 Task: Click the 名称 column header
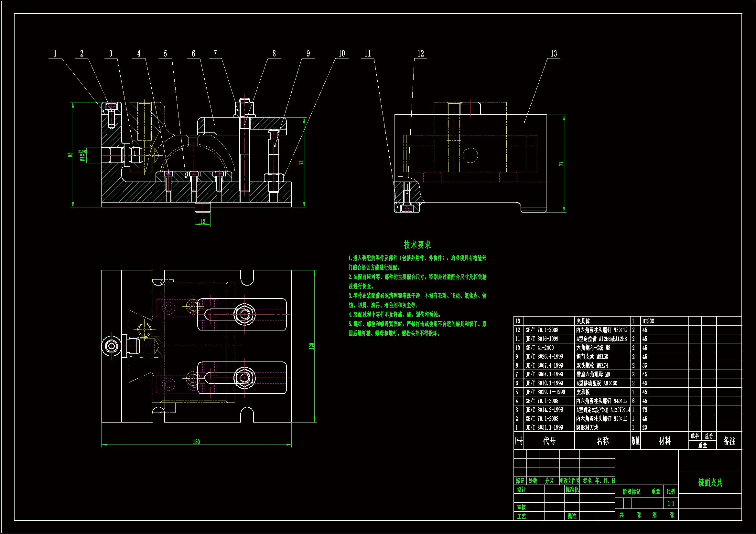tap(602, 441)
